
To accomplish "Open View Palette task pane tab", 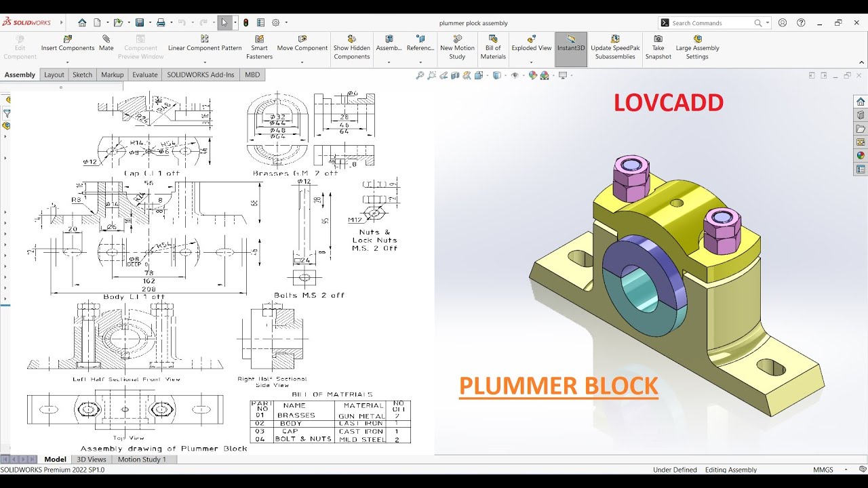I will [x=861, y=142].
